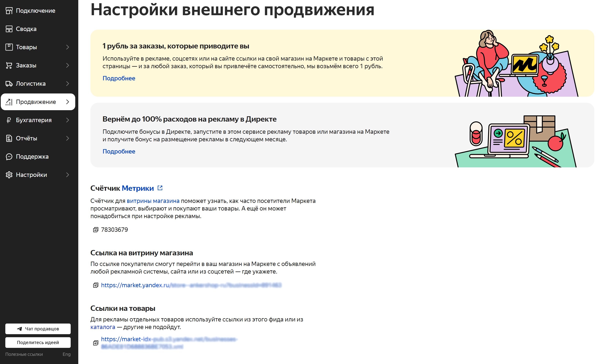608x364 pixels.
Task: Open Полезные ссылки in the footer
Action: click(x=24, y=354)
